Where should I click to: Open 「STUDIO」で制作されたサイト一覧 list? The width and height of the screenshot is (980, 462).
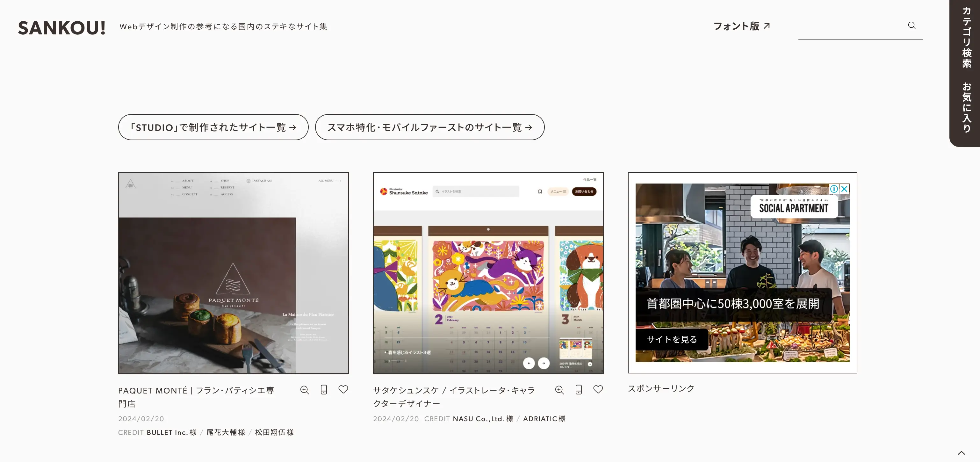[213, 127]
